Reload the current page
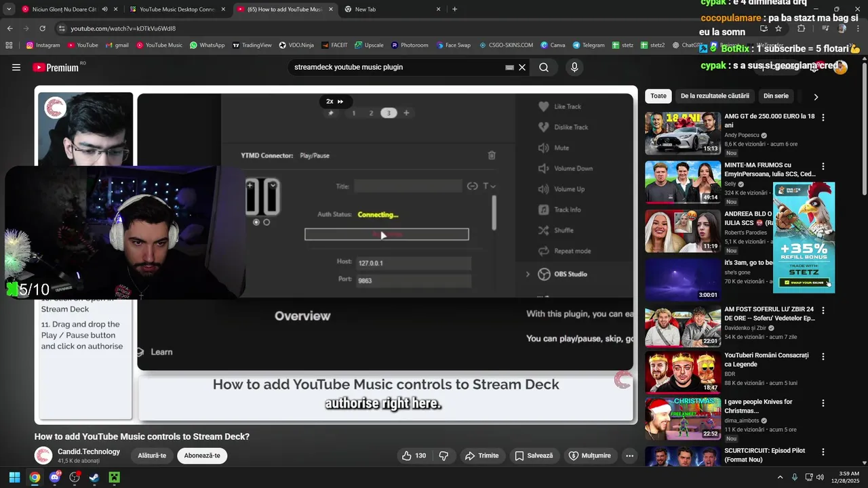 (x=42, y=28)
